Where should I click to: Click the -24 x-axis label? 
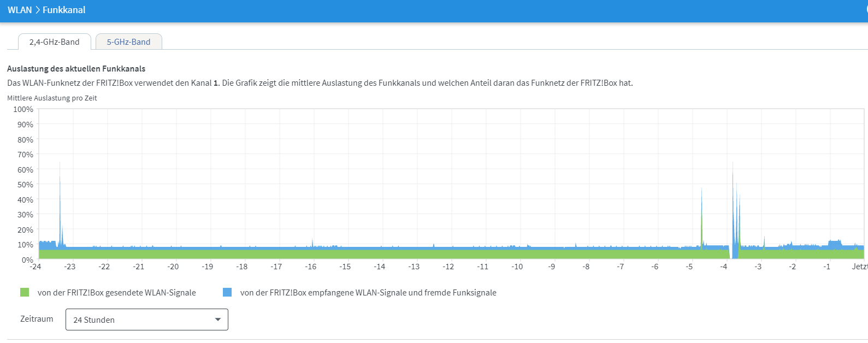point(35,267)
